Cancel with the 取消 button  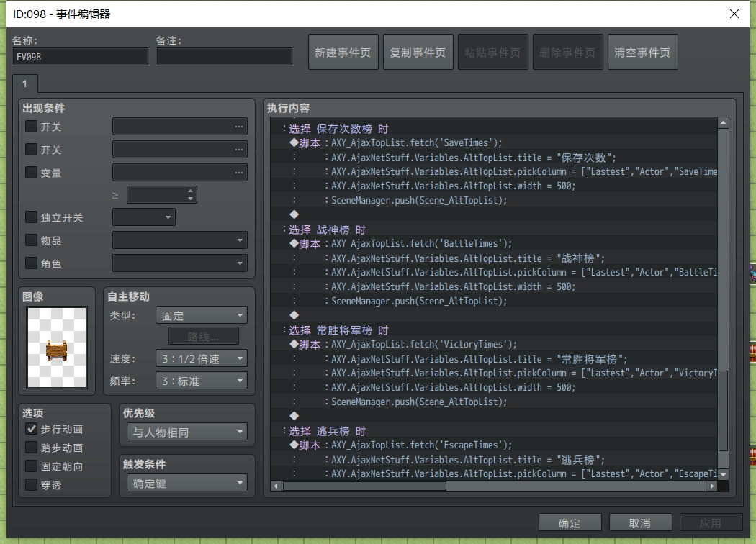tap(640, 523)
